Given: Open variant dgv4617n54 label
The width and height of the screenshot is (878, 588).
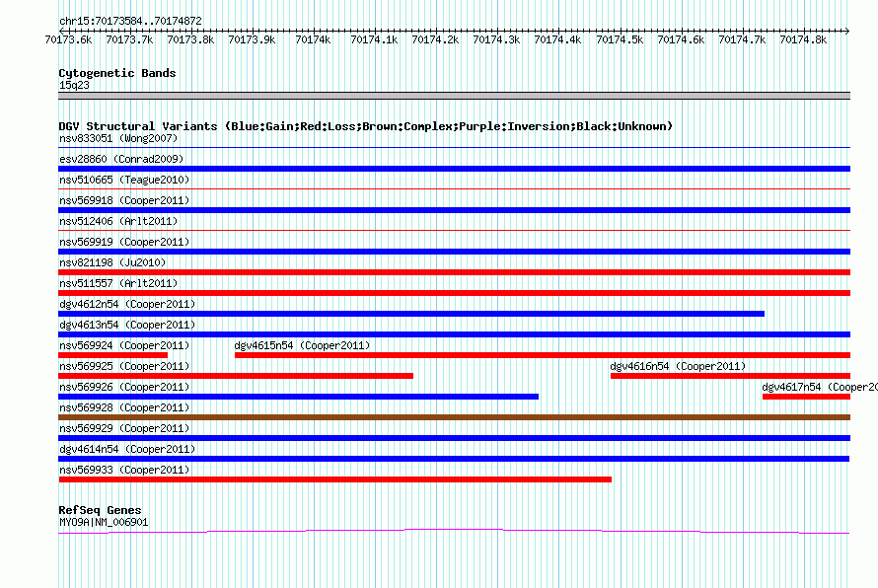Looking at the screenshot, I should pos(820,387).
